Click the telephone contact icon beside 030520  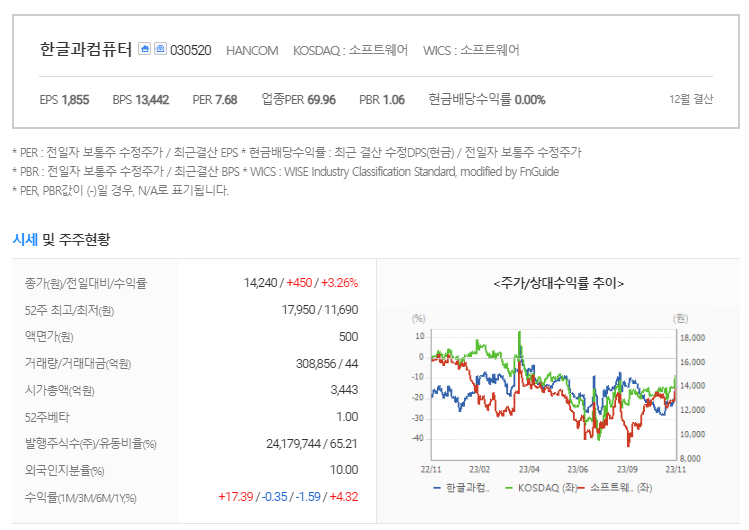pyautogui.click(x=160, y=49)
